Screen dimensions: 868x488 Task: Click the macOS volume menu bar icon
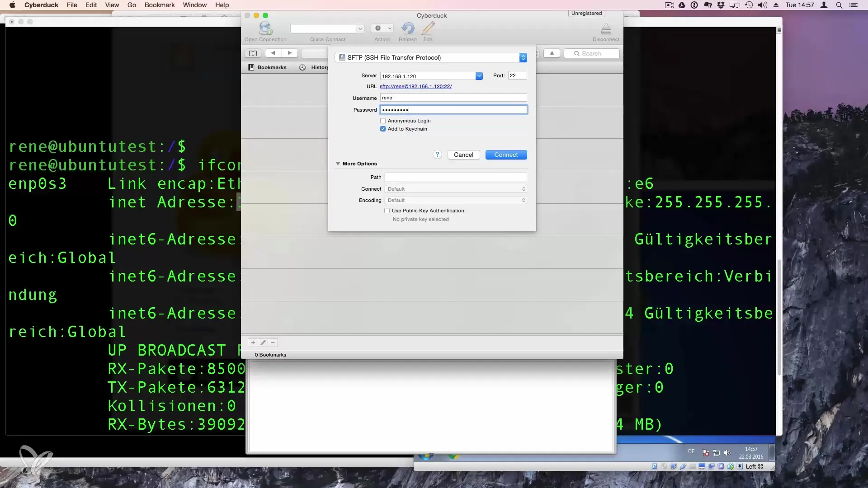coord(762,5)
